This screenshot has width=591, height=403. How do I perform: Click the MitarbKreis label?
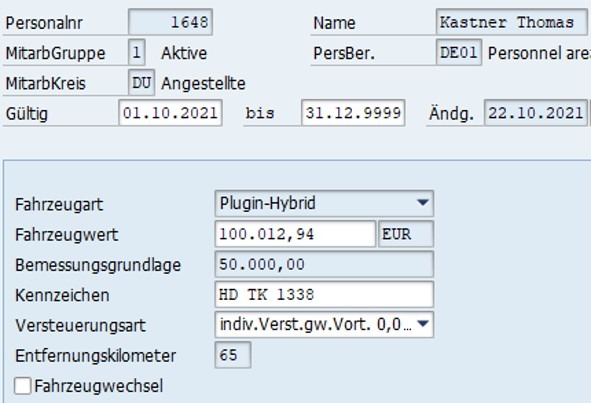click(45, 83)
